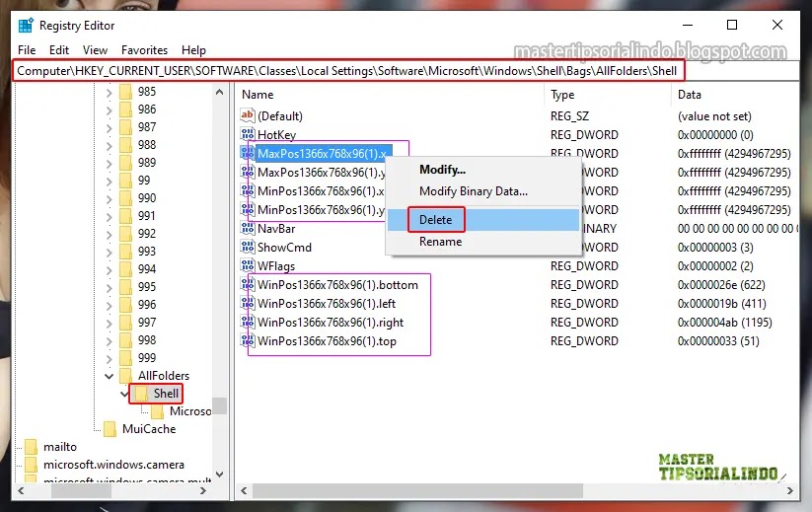Click the WFlags DWORD value icon
This screenshot has height=512, width=812.
(248, 265)
